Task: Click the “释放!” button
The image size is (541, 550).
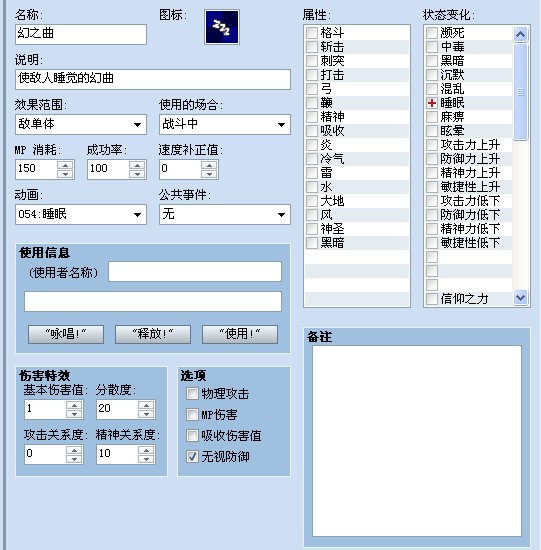Action: pyautogui.click(x=153, y=334)
